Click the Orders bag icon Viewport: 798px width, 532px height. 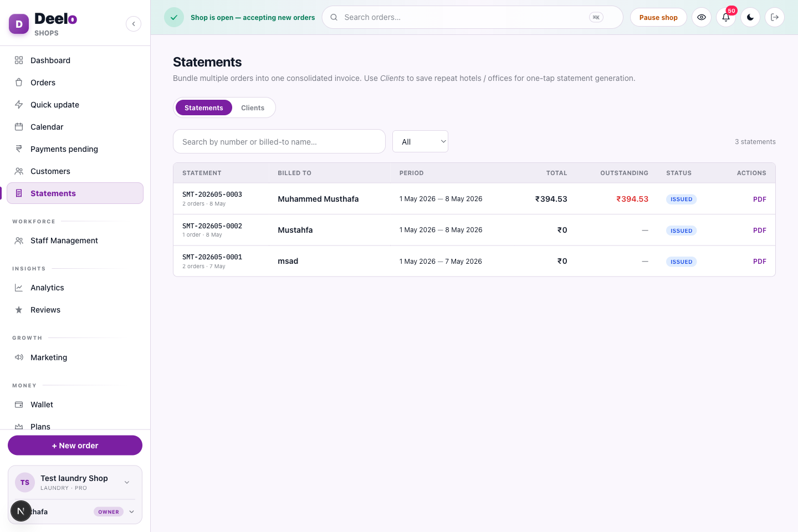click(19, 83)
